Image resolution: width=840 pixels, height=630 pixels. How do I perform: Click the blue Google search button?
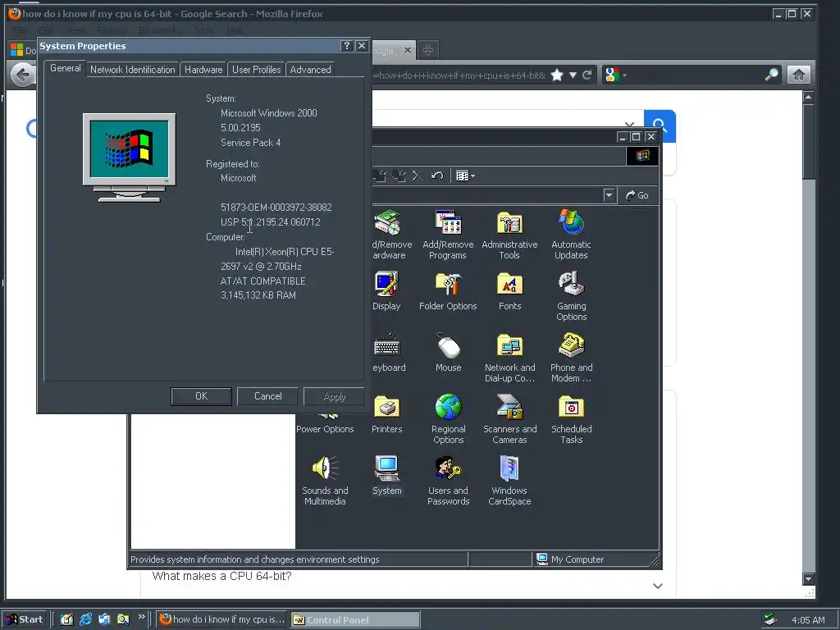coord(660,126)
